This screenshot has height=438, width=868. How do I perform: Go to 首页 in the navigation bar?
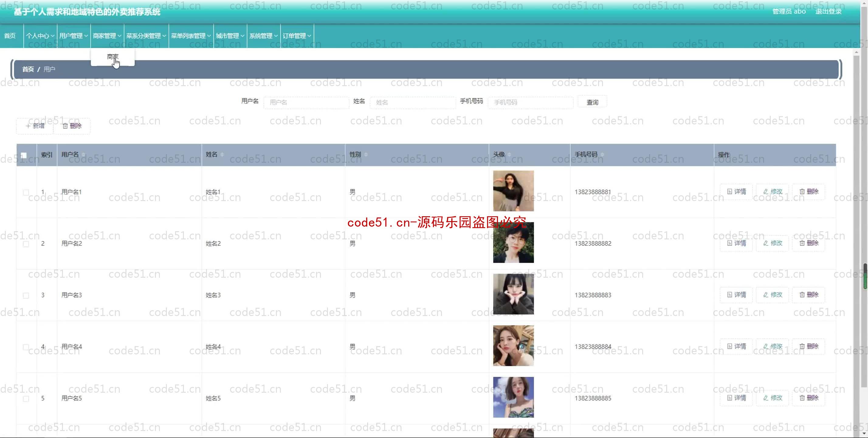(x=10, y=36)
